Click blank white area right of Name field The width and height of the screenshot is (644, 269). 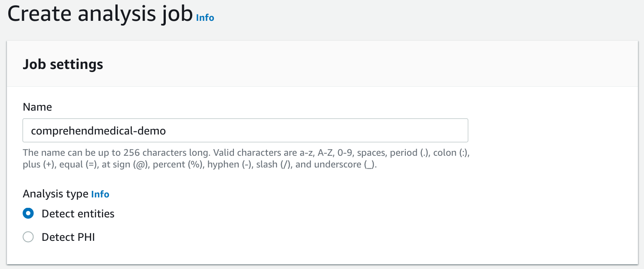click(551, 130)
